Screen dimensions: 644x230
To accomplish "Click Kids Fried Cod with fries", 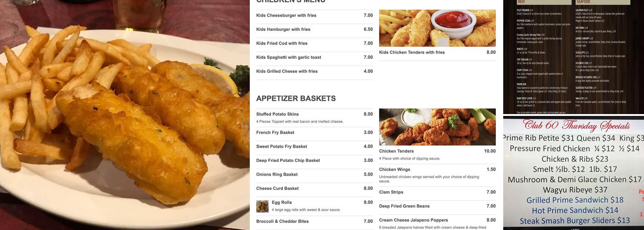I will pos(315,43).
